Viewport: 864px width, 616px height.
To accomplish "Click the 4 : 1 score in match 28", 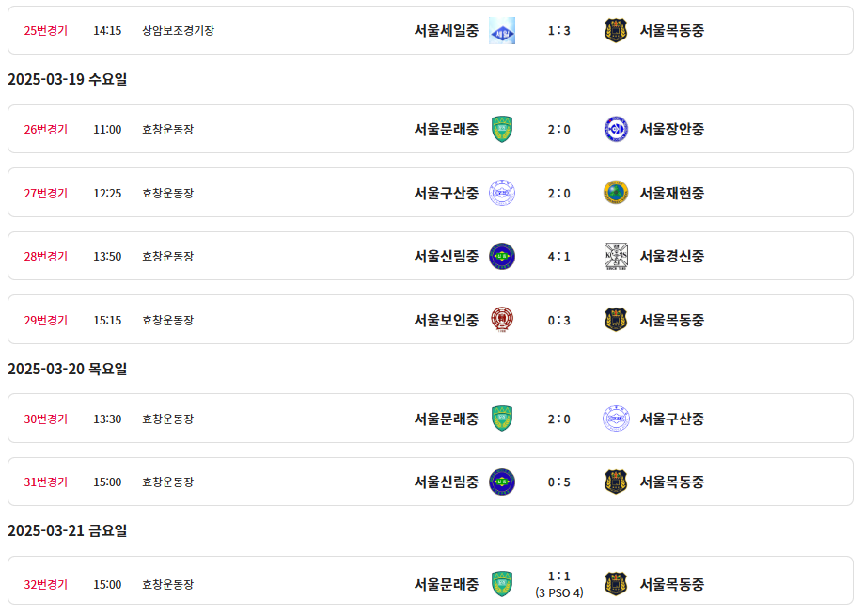I will coord(559,256).
